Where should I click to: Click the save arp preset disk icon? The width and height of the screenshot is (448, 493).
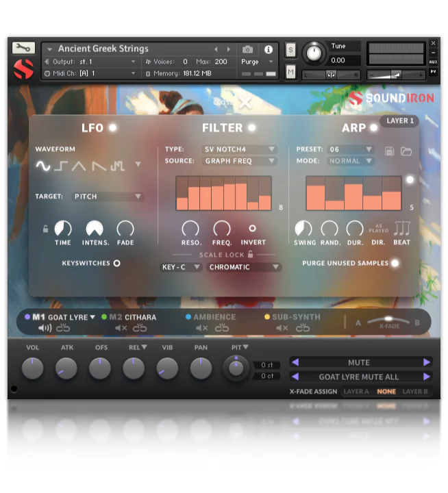(389, 151)
